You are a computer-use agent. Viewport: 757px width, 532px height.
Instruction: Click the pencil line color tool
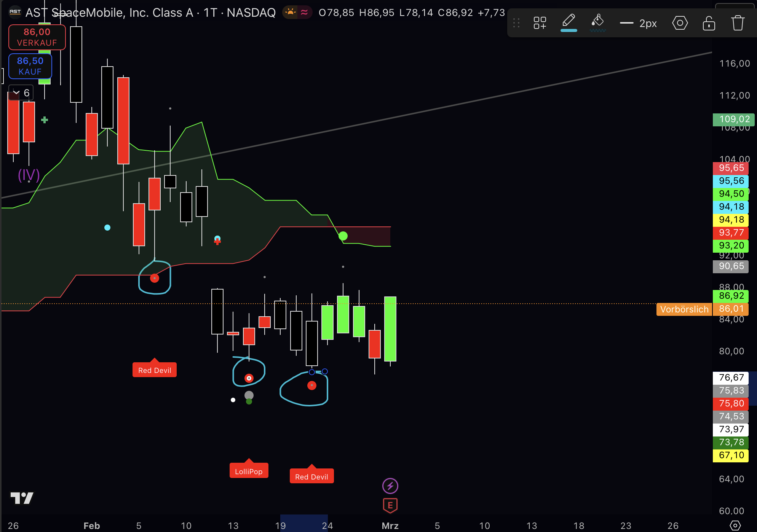coord(569,20)
